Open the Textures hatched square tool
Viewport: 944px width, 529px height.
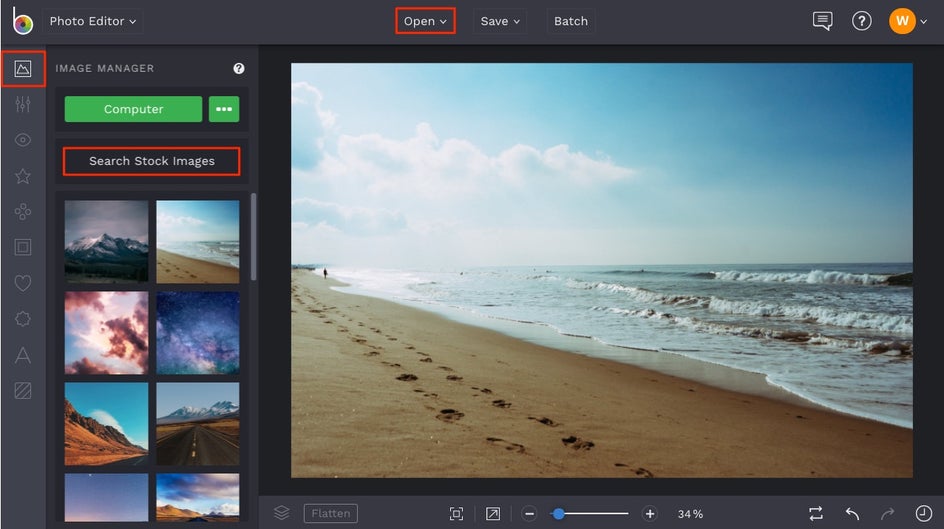(23, 391)
